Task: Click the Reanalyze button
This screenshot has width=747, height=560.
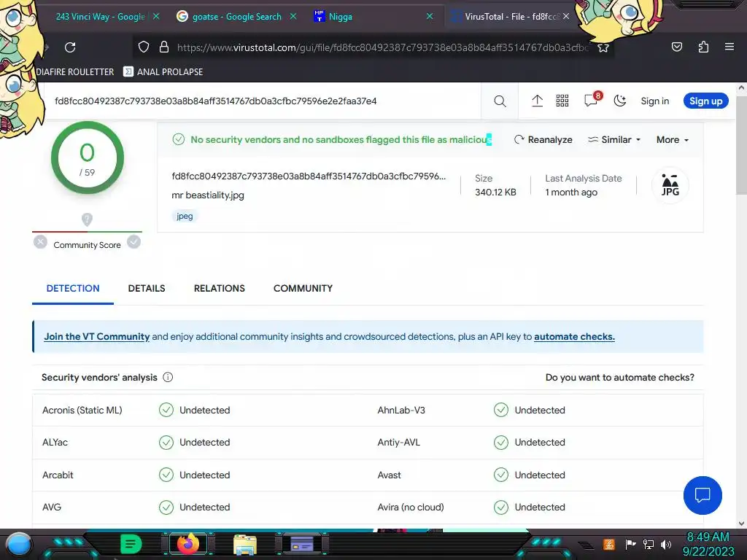Action: pos(543,139)
